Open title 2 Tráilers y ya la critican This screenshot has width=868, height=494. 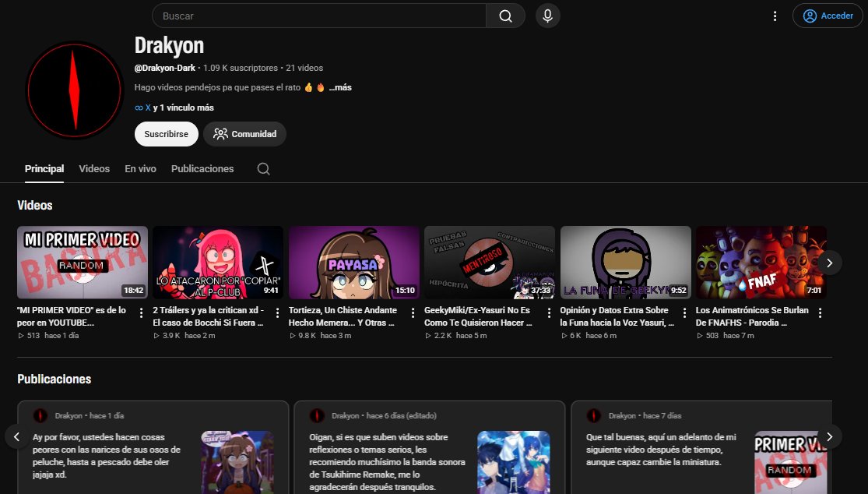pos(209,316)
